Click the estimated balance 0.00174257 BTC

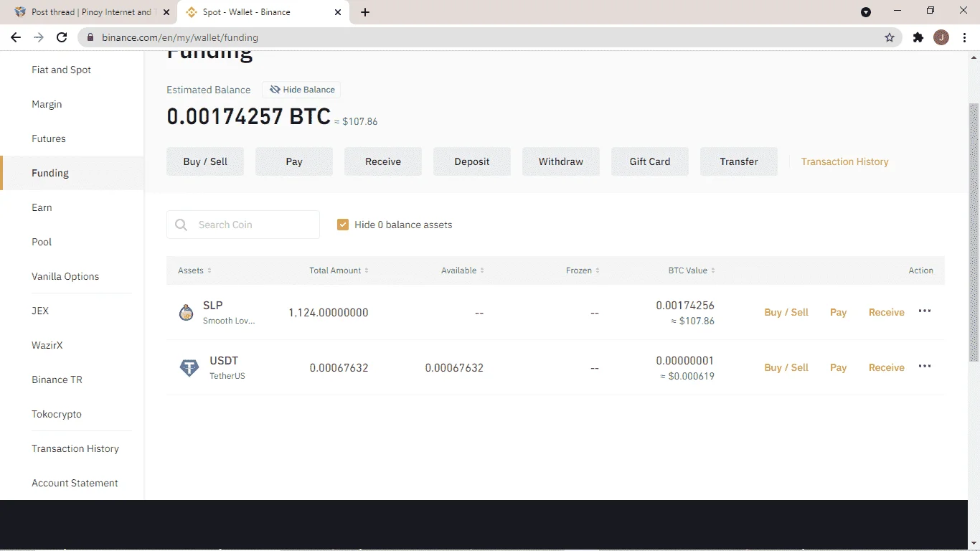coord(249,116)
